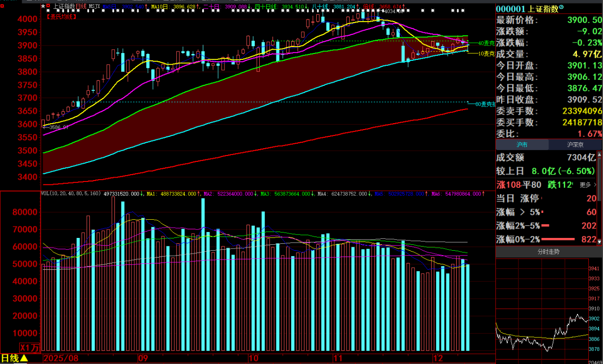Click the red marker icon beside the star

coord(48,7)
